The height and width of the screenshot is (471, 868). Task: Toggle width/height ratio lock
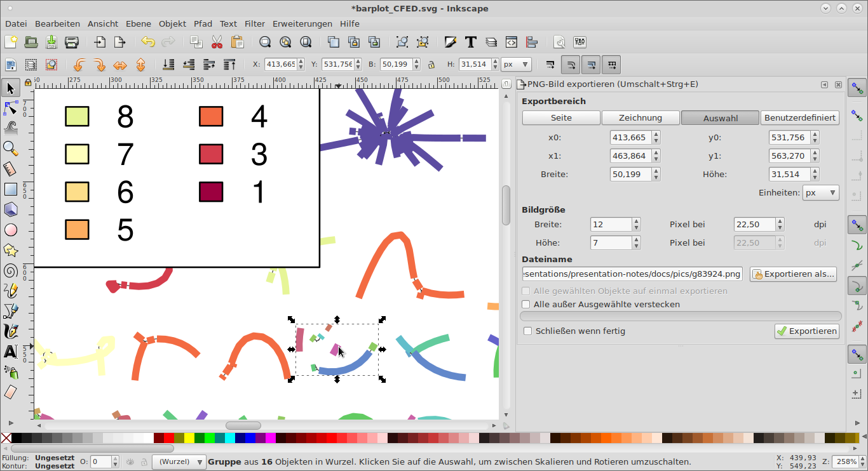tap(431, 65)
